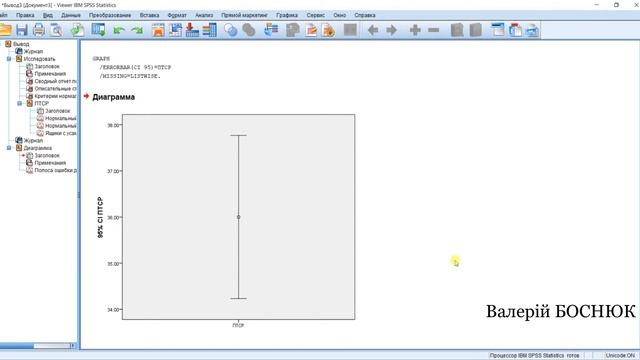The image size is (640, 360).
Task: Click the Unicode:ON status bar entry
Action: 620,356
